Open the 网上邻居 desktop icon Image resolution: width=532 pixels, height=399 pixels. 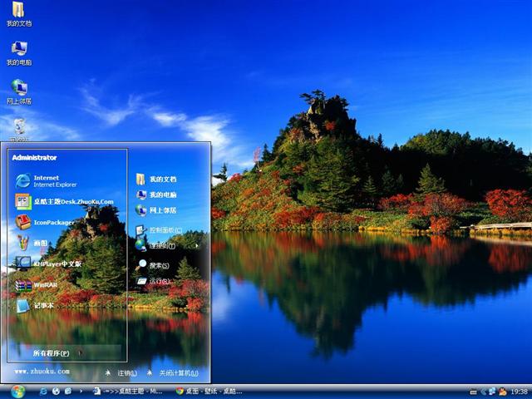click(x=19, y=92)
